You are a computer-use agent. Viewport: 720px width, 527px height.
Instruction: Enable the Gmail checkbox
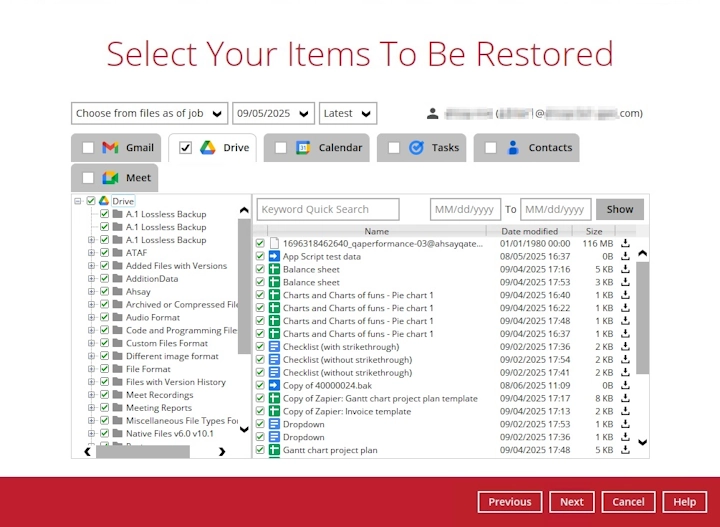pos(88,148)
